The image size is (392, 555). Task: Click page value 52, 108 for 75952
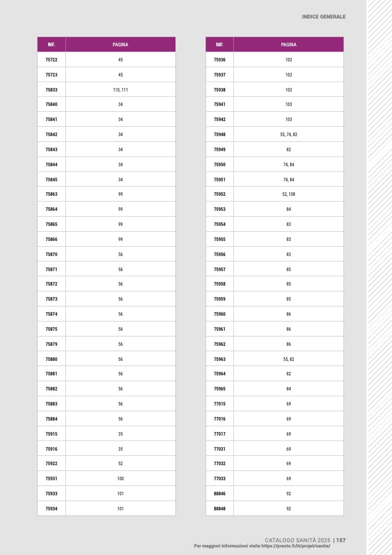(x=288, y=195)
